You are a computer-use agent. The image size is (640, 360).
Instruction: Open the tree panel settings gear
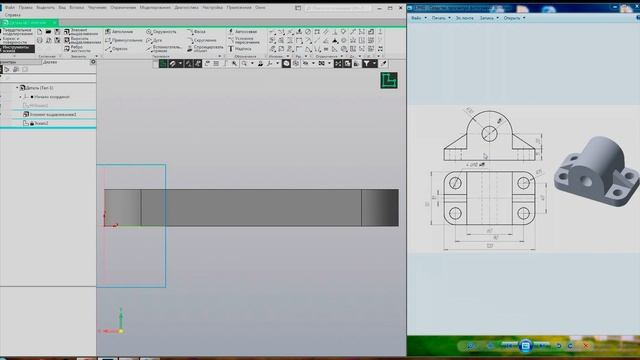[93, 62]
